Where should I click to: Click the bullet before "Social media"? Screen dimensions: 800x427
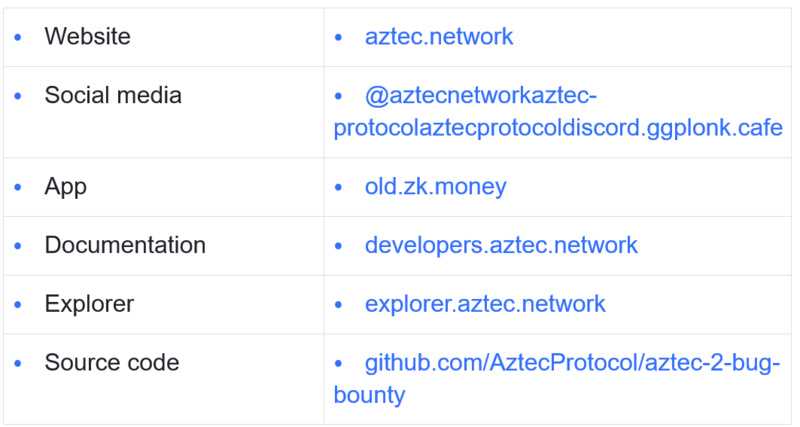18,97
